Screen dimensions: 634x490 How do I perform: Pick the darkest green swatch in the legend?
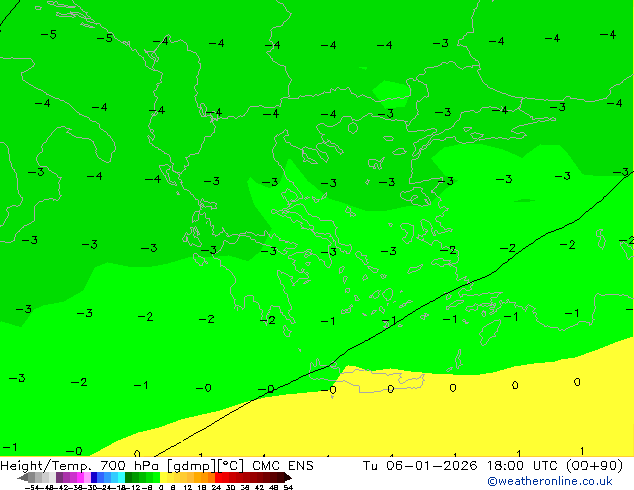coord(129,477)
